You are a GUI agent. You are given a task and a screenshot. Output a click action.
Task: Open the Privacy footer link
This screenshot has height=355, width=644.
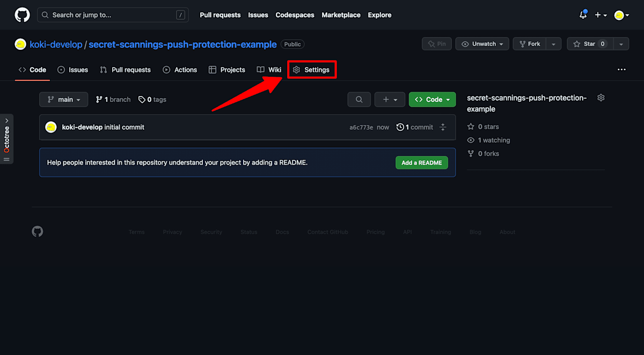pos(172,232)
